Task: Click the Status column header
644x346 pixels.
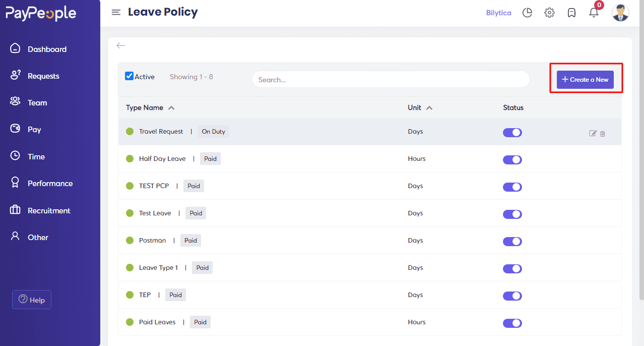Action: click(x=513, y=107)
